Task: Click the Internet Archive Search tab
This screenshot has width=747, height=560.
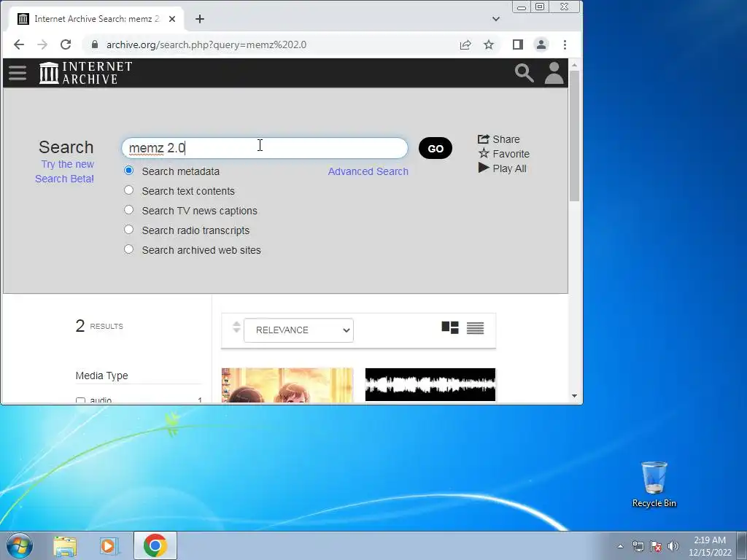Action: point(96,19)
